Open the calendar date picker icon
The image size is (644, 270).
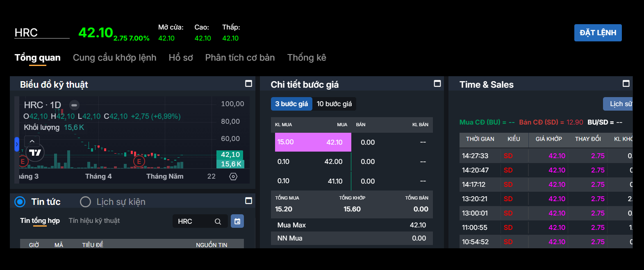[x=237, y=221]
